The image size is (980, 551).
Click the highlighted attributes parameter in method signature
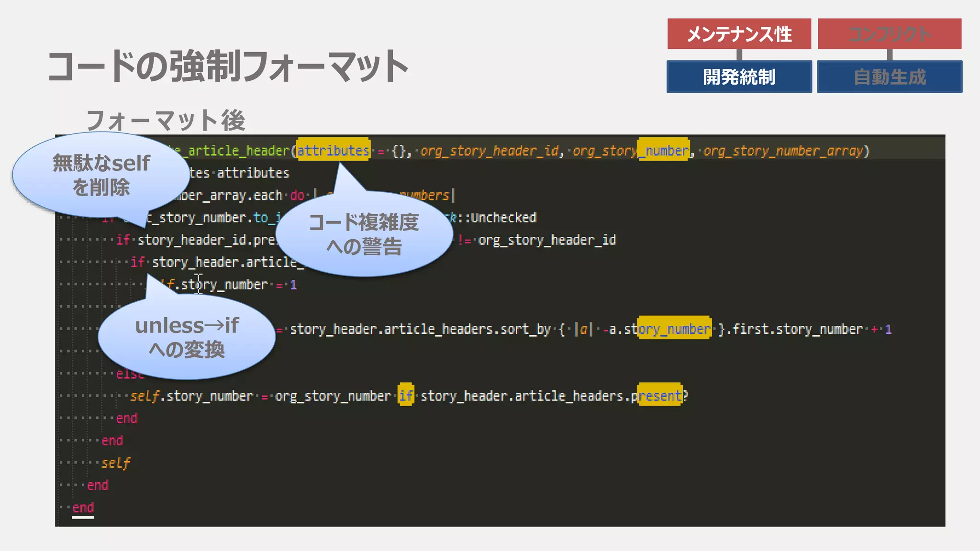(x=333, y=151)
